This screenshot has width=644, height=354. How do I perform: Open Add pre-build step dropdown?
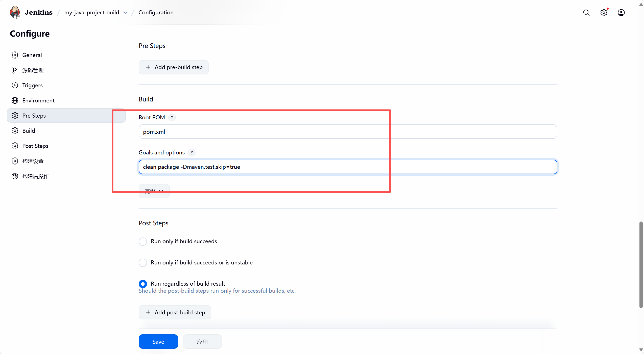174,67
